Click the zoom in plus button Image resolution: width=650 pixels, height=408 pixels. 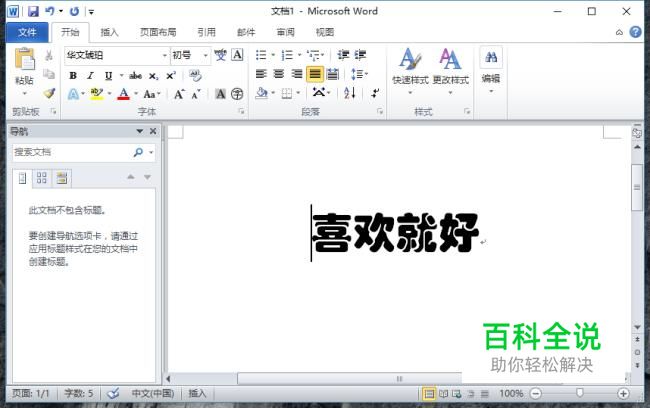click(623, 393)
